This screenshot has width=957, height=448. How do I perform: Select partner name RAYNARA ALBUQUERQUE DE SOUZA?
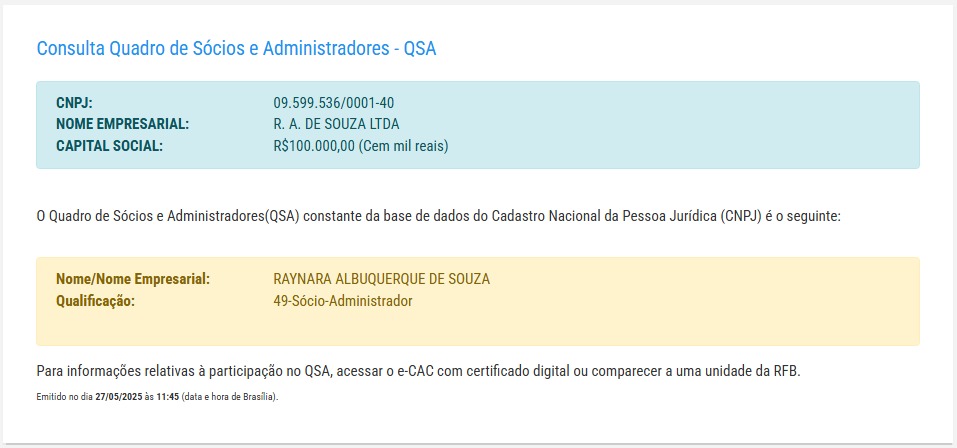point(382,279)
